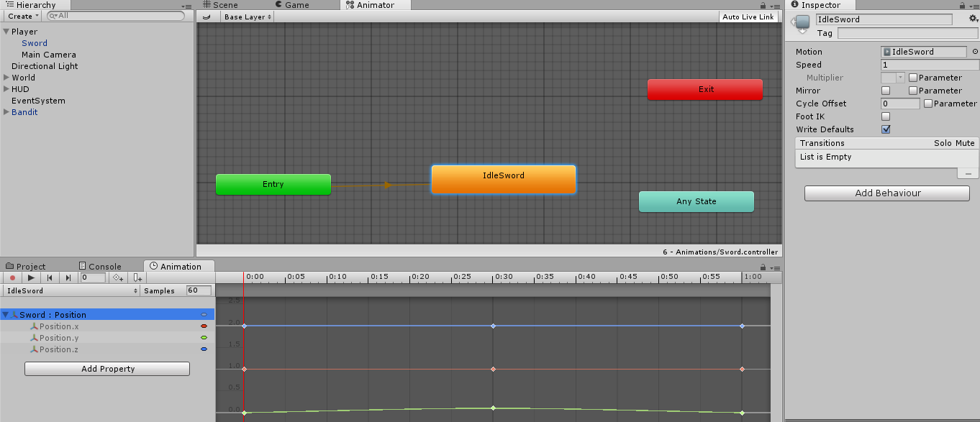Click the Motion object picker circle
Screen dimensions: 980x422
point(975,52)
